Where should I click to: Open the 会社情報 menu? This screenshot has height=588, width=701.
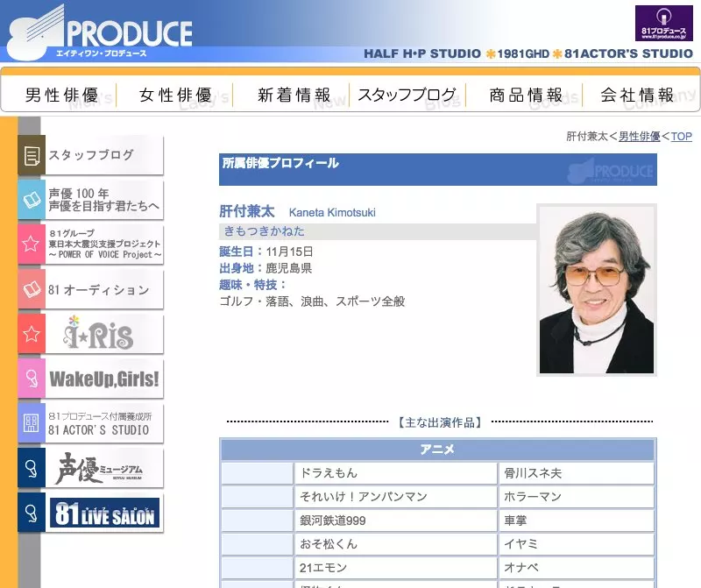click(638, 95)
